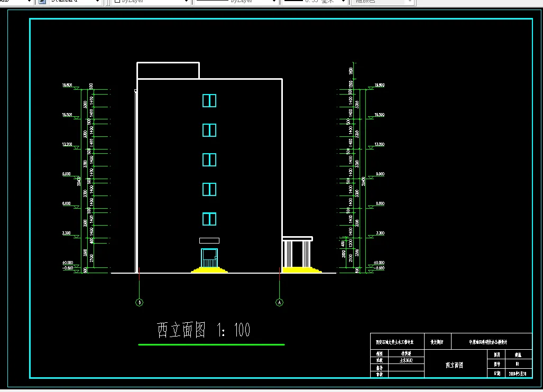
Task: Select the axis bubble labeled D
Action: [139, 302]
